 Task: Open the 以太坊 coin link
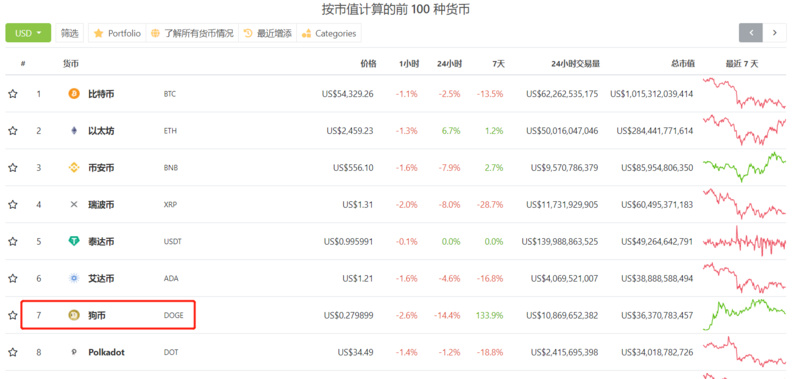coord(101,131)
